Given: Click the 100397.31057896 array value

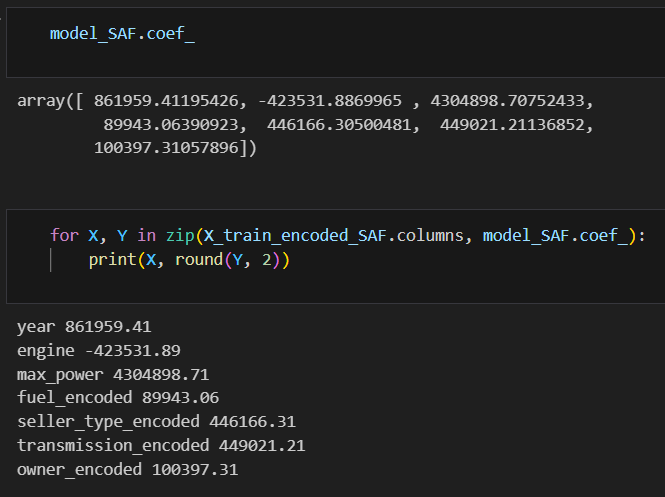Looking at the screenshot, I should 166,148.
